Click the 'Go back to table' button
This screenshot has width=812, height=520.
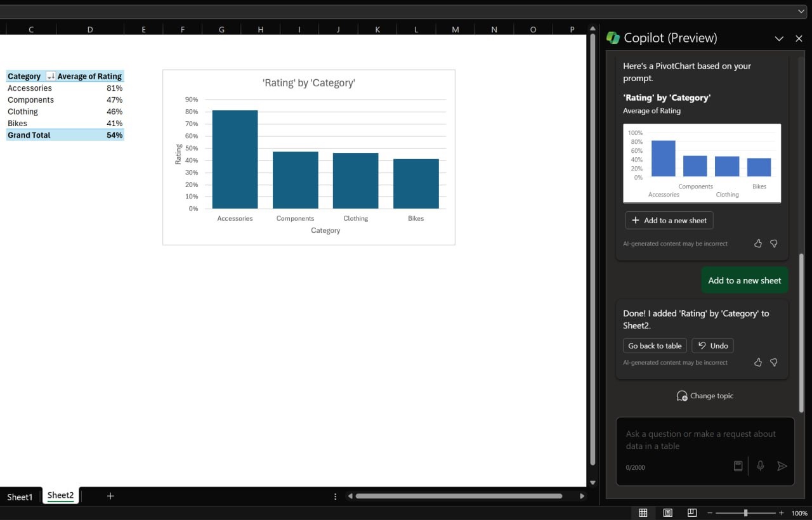click(x=654, y=345)
